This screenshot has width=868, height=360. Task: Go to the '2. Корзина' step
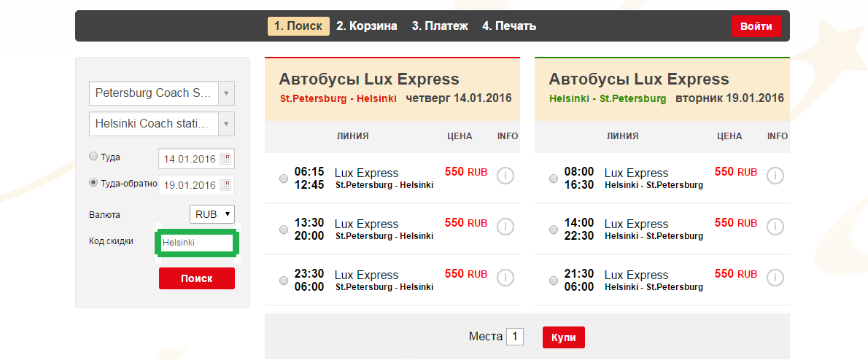(367, 26)
